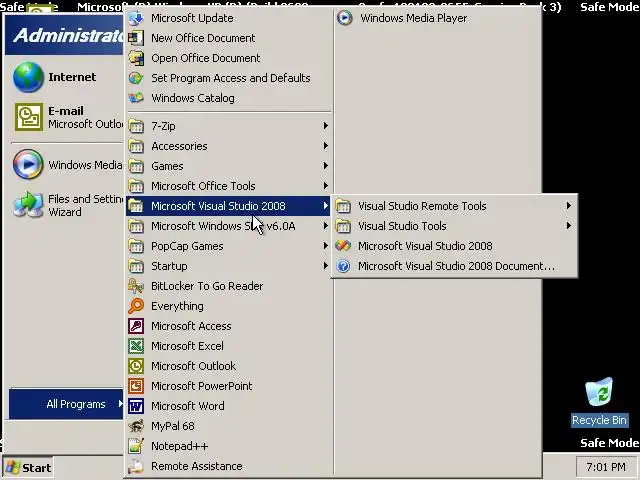
Task: Launch Notepad++
Action: pyautogui.click(x=228, y=446)
